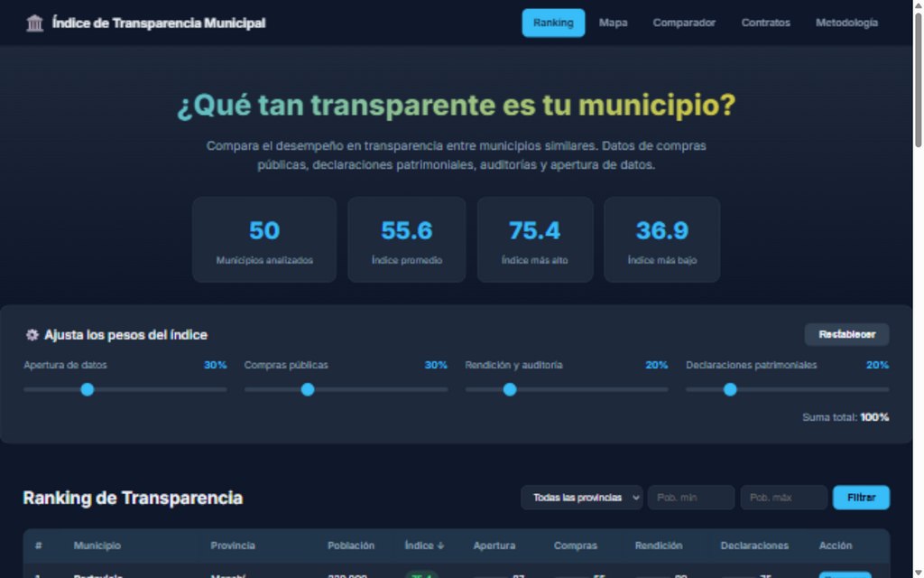The width and height of the screenshot is (924, 578).
Task: Click the Pob. máx input field
Action: pyautogui.click(x=784, y=498)
